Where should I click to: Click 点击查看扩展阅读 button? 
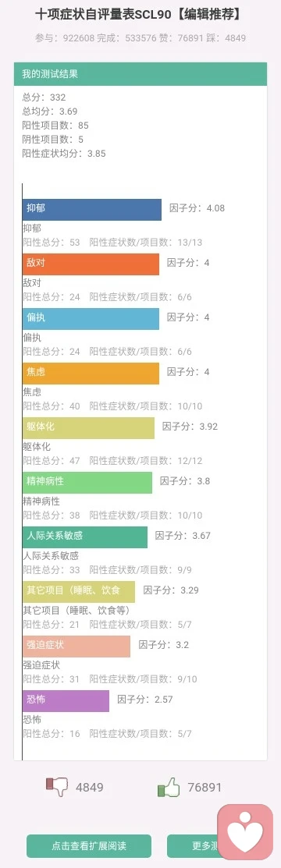(x=89, y=846)
